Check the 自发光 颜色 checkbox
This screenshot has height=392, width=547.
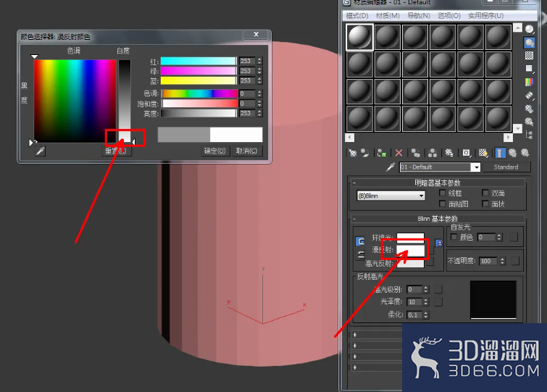[x=454, y=237]
